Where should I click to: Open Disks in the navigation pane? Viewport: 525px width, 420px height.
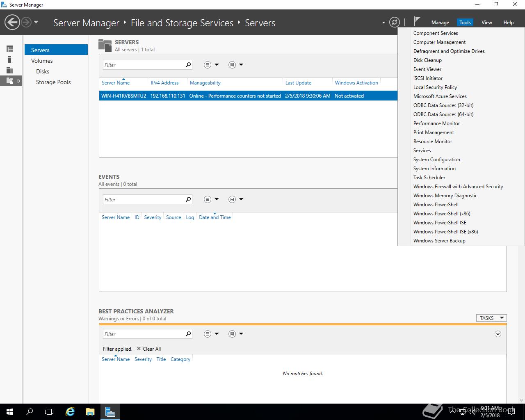43,71
